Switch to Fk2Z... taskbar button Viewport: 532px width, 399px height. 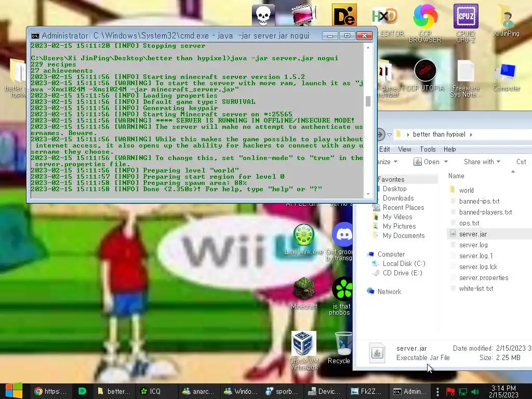366,392
